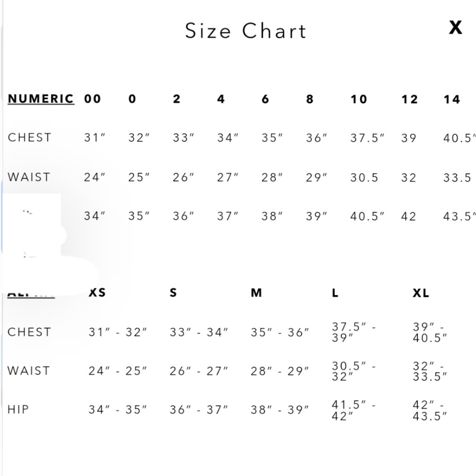The width and height of the screenshot is (476, 476).
Task: Select the size 6 column header
Action: [x=265, y=99]
